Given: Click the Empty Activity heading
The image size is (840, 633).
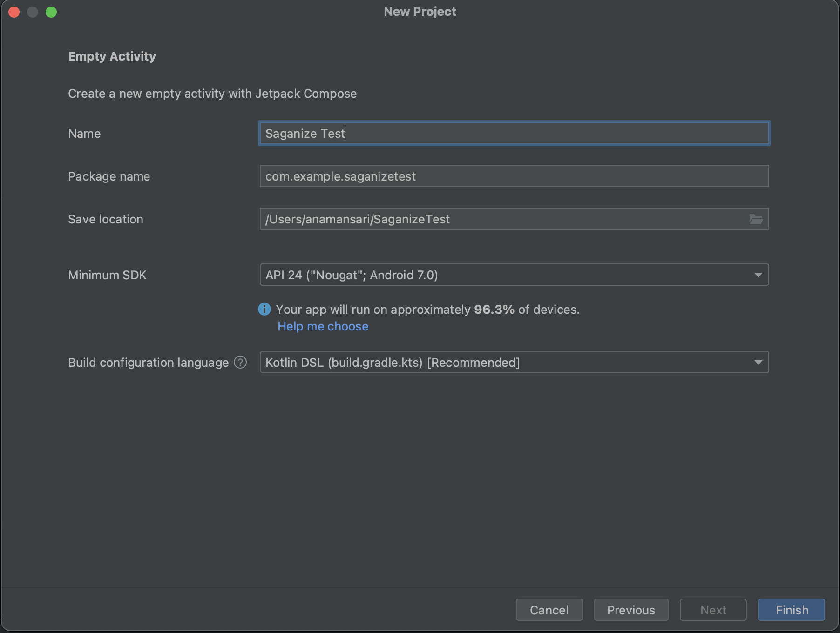Looking at the screenshot, I should pyautogui.click(x=112, y=56).
